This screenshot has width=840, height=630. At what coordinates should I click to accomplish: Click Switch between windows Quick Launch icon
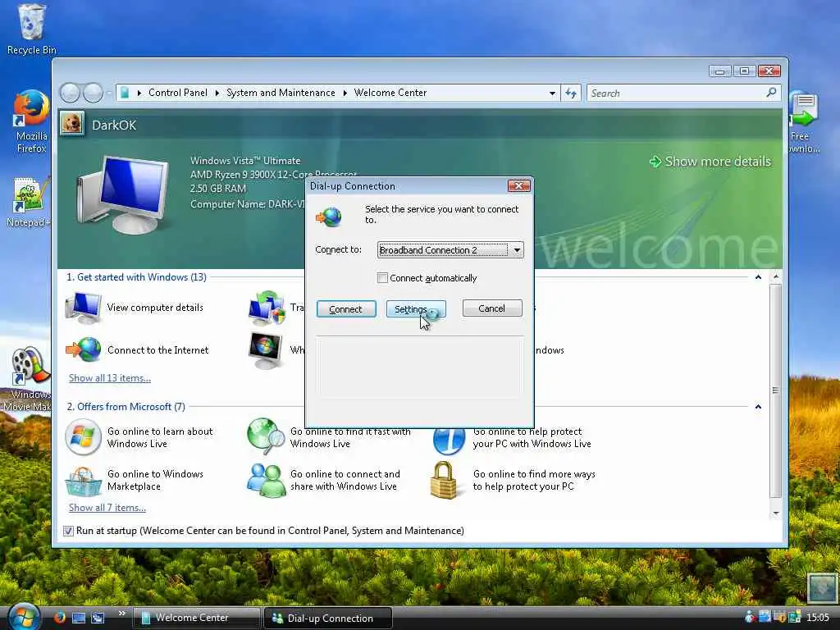[98, 618]
